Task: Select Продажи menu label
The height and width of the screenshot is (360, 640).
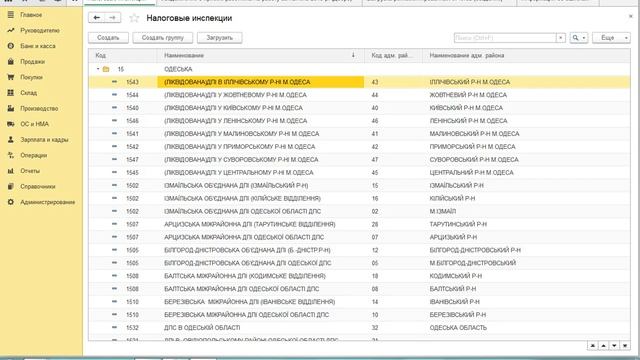Action: (x=33, y=61)
